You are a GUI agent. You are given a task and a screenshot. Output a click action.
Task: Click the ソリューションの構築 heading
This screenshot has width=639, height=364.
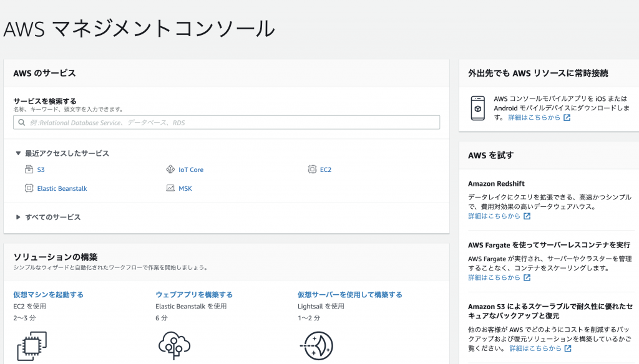pyautogui.click(x=56, y=257)
